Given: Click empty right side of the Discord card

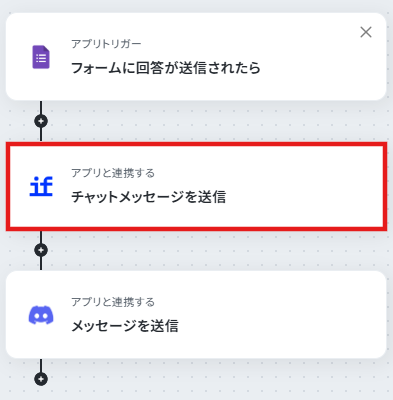Looking at the screenshot, I should (x=283, y=315).
